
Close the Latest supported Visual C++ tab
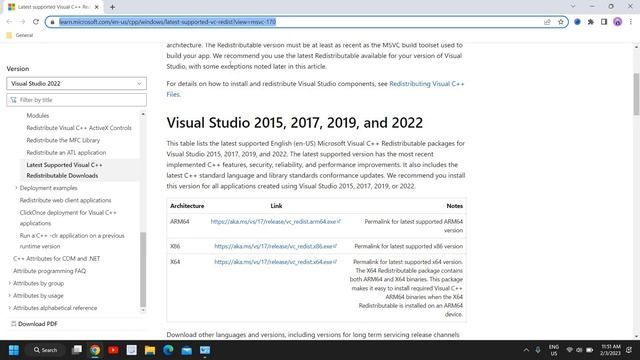tap(97, 7)
